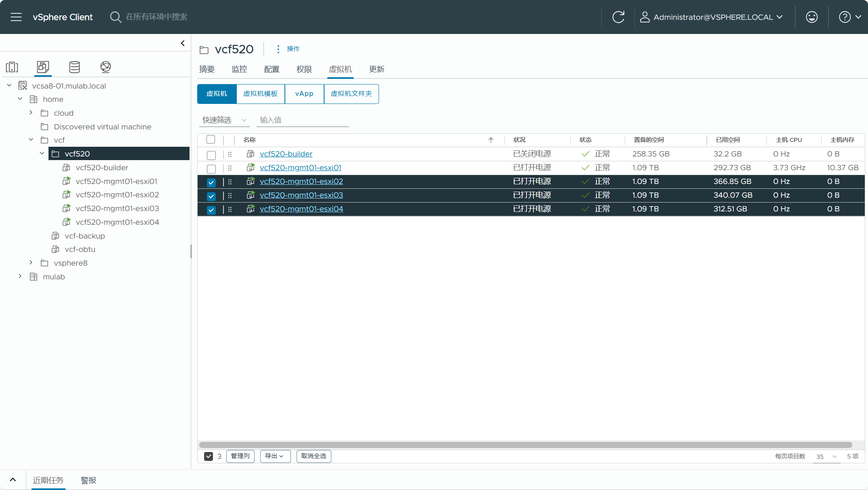Expand the bottom recent tasks panel
This screenshot has height=490, width=868.
(x=13, y=480)
